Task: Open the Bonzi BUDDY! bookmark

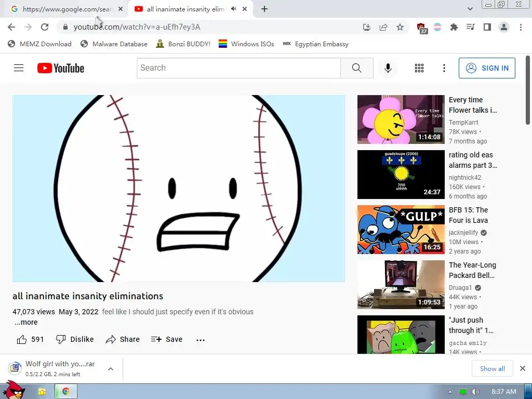Action: click(x=183, y=44)
